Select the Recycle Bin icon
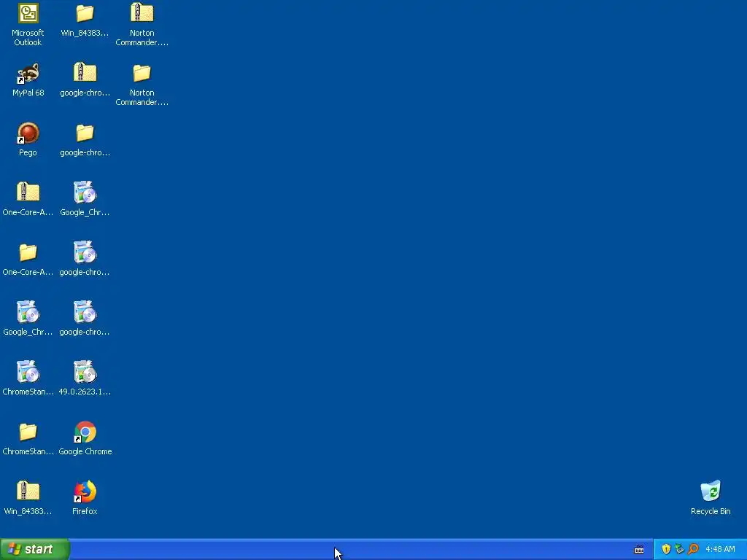Screen dimensions: 747x560 711,497
